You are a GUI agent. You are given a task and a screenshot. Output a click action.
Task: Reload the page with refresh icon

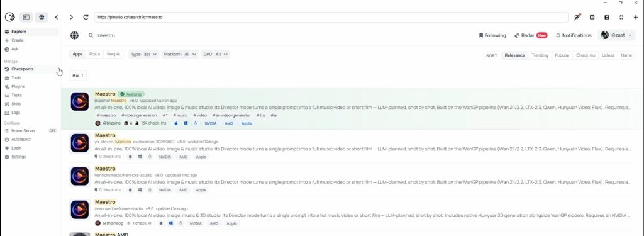click(x=86, y=17)
